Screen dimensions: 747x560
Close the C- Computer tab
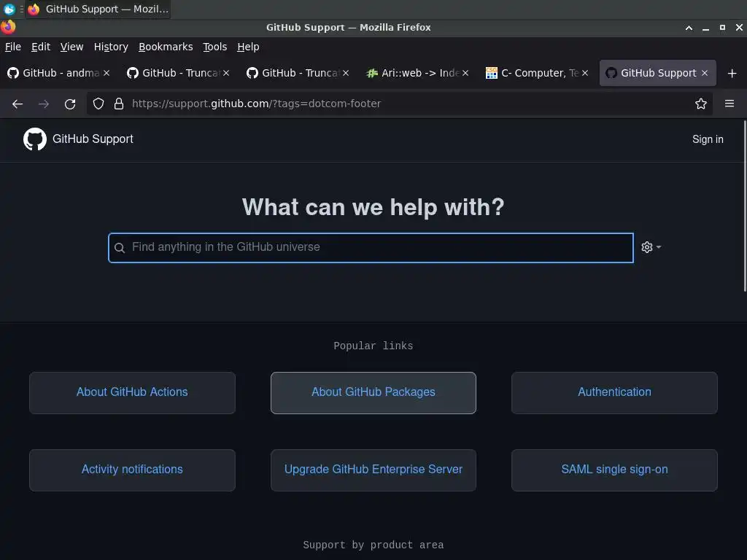pyautogui.click(x=585, y=73)
